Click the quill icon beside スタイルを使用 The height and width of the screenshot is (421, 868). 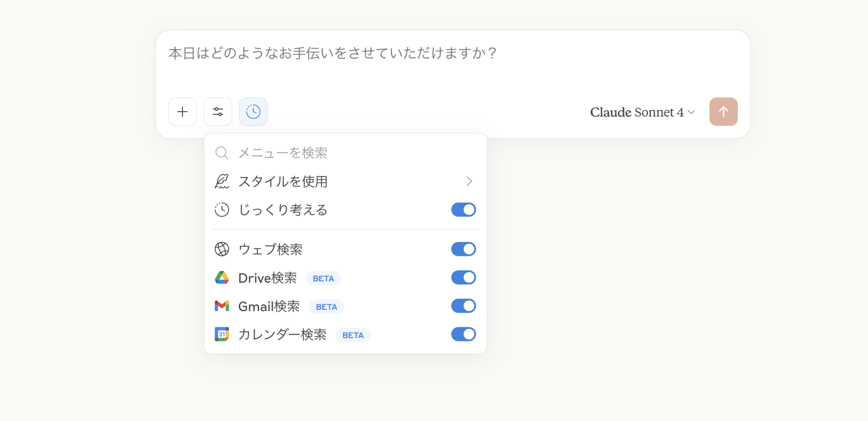pyautogui.click(x=222, y=181)
